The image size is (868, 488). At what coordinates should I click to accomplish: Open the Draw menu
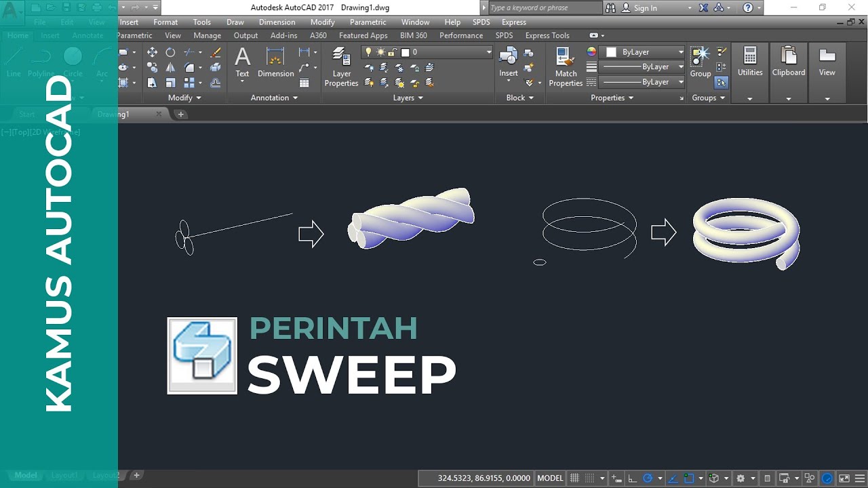coord(235,22)
